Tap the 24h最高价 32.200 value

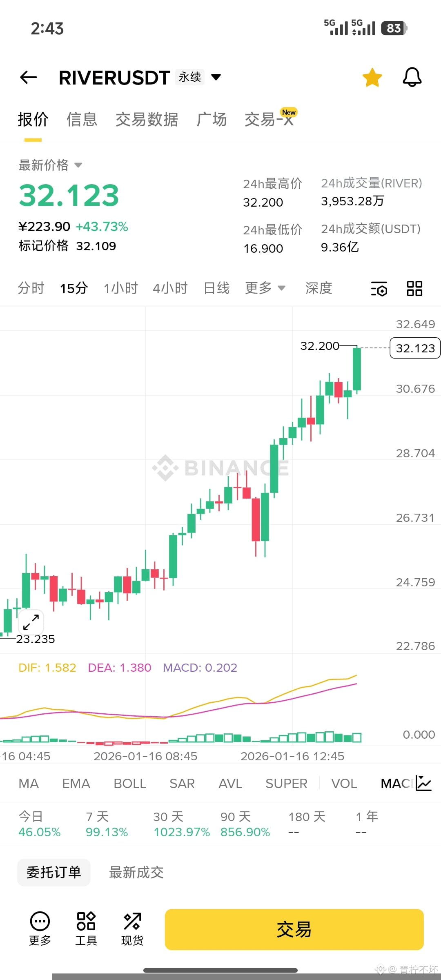pyautogui.click(x=263, y=203)
